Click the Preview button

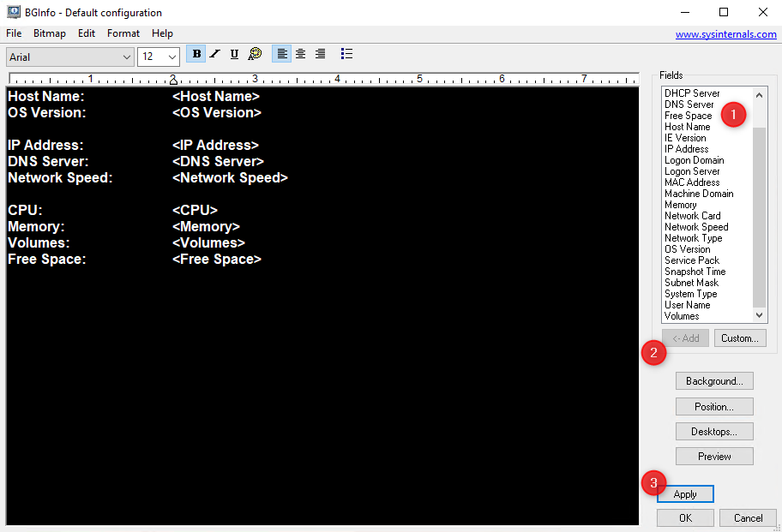(x=714, y=457)
